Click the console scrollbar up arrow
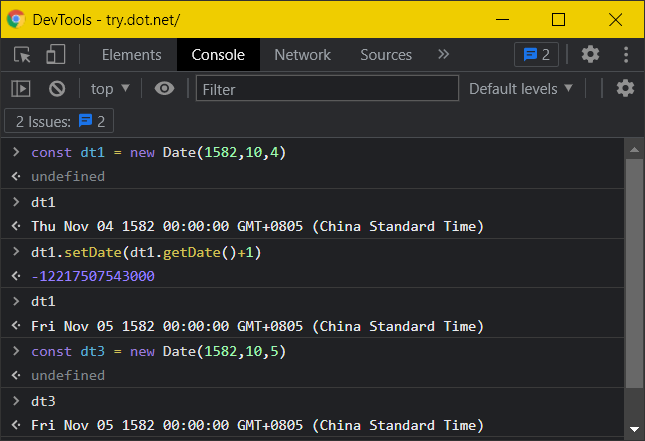Screen dimensions: 645x441 (x=634, y=150)
